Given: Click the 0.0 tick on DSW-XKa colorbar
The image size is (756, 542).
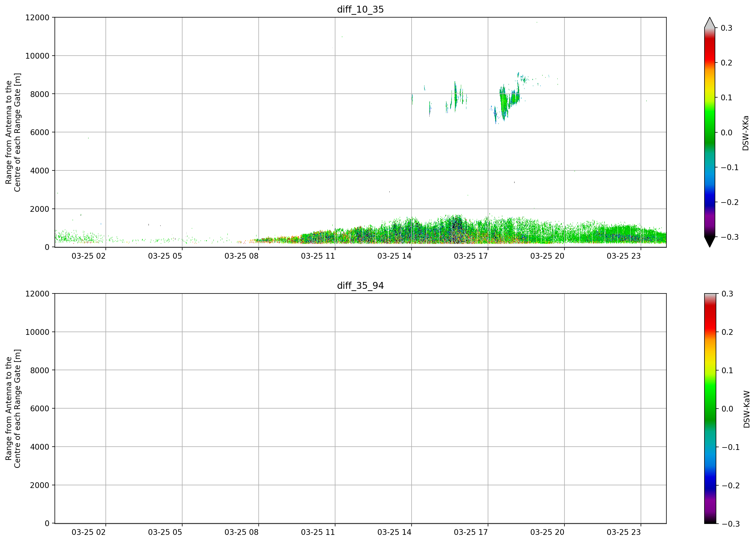Looking at the screenshot, I should 726,133.
